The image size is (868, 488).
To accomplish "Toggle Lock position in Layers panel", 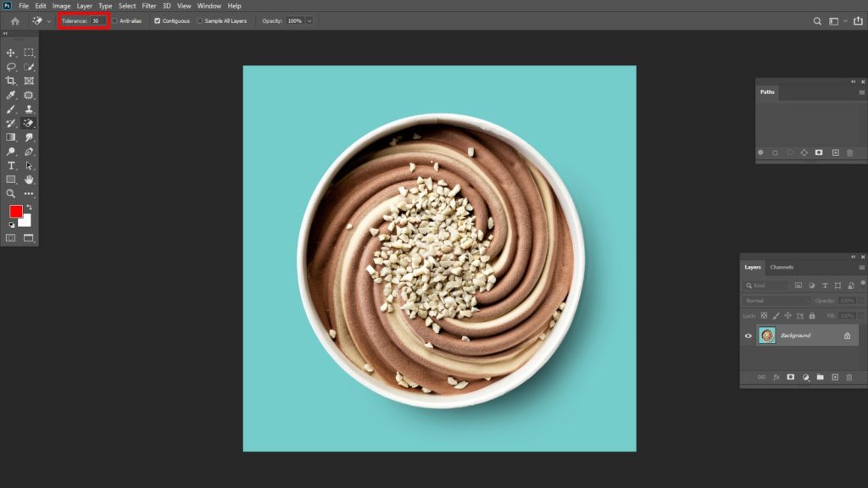I will tap(787, 315).
